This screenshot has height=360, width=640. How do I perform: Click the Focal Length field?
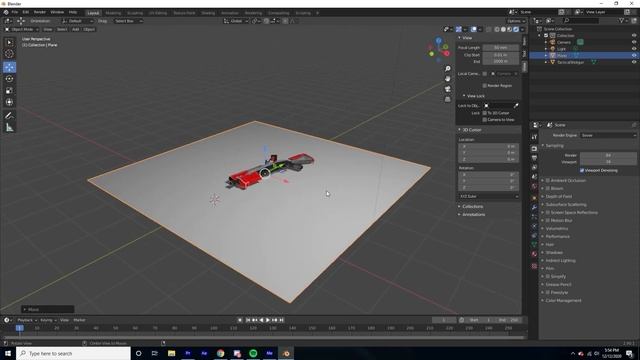click(500, 48)
